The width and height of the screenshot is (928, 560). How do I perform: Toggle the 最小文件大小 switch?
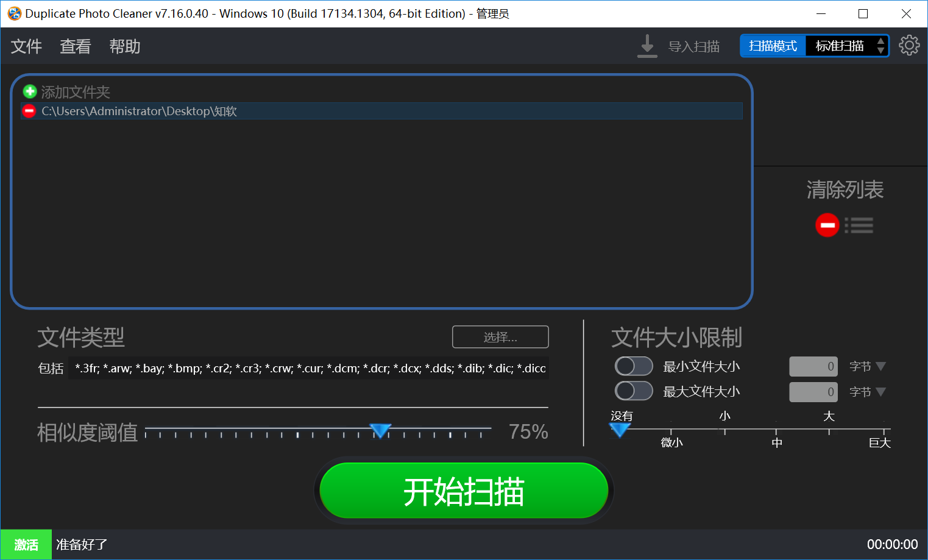(634, 366)
